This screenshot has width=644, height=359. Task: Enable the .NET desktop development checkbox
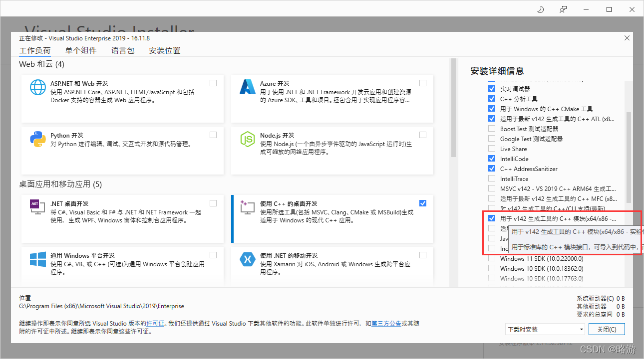coord(213,203)
